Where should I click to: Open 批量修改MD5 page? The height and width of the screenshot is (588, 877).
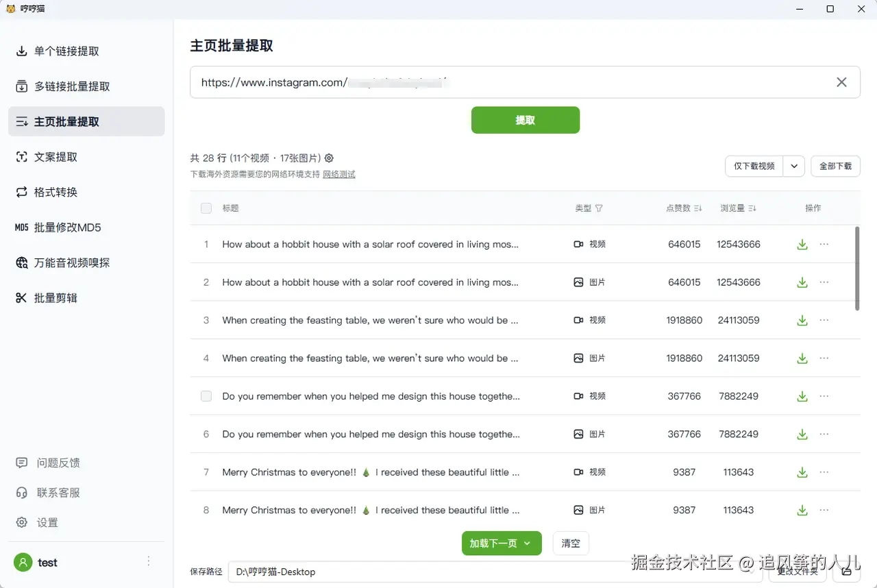pos(86,228)
